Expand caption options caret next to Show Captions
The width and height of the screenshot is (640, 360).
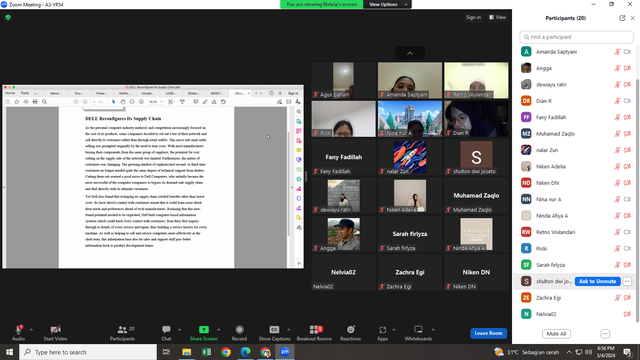[289, 330]
